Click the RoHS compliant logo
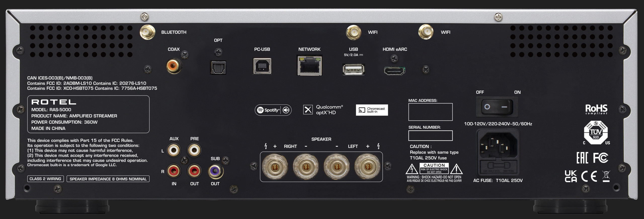644x219 pixels. point(596,109)
